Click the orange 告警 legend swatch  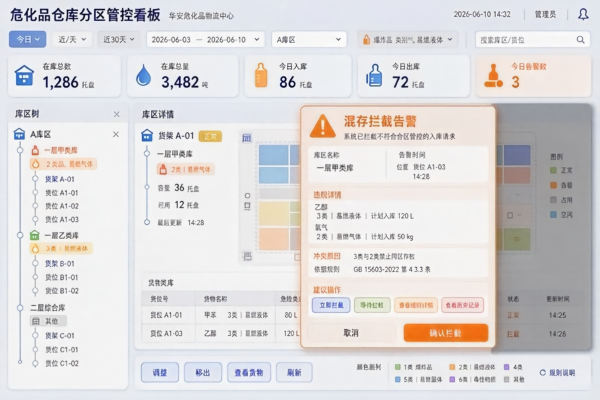[x=553, y=185]
